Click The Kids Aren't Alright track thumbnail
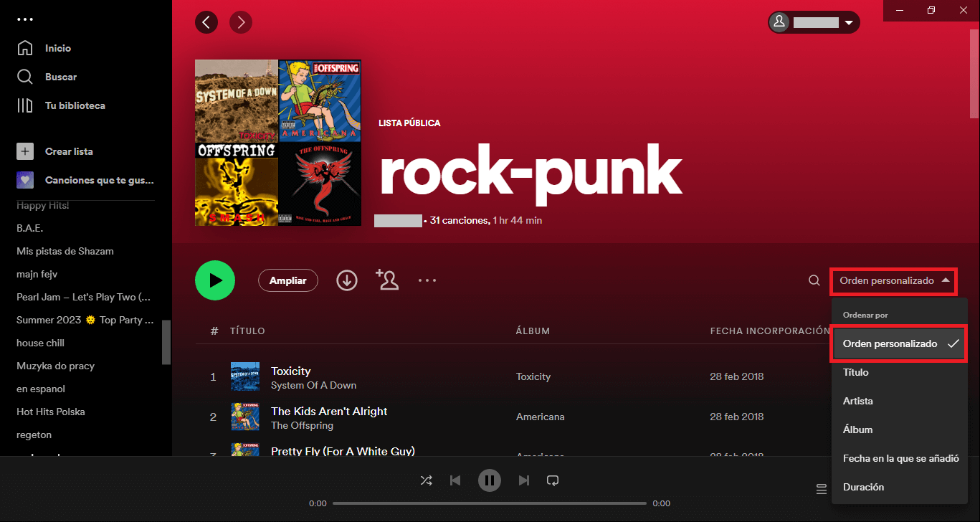980x522 pixels. coord(244,417)
